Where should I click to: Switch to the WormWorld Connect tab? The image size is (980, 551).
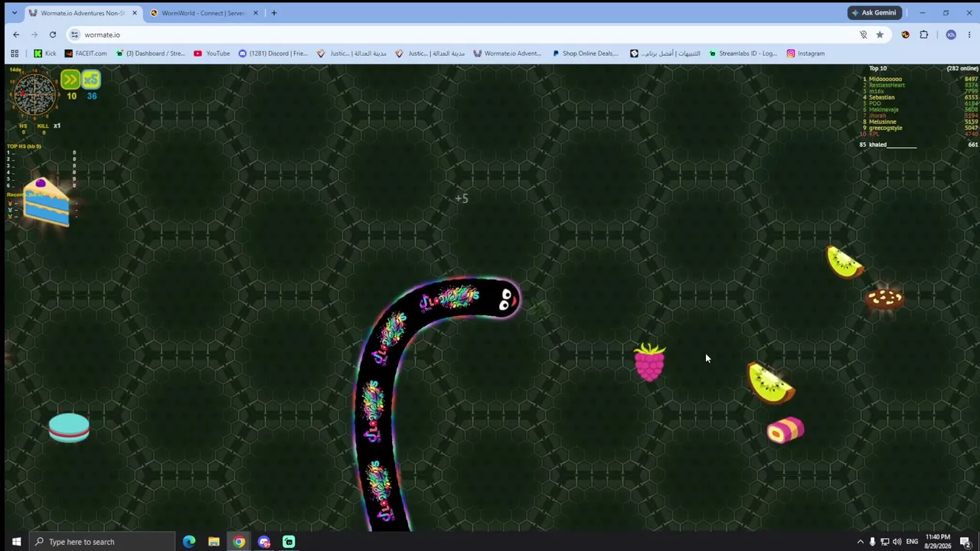coord(204,13)
